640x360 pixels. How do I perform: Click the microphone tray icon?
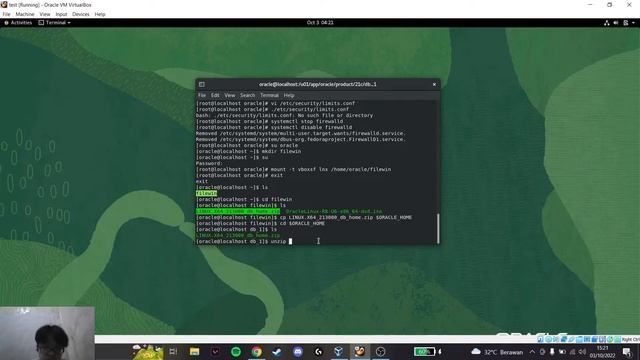(552, 352)
